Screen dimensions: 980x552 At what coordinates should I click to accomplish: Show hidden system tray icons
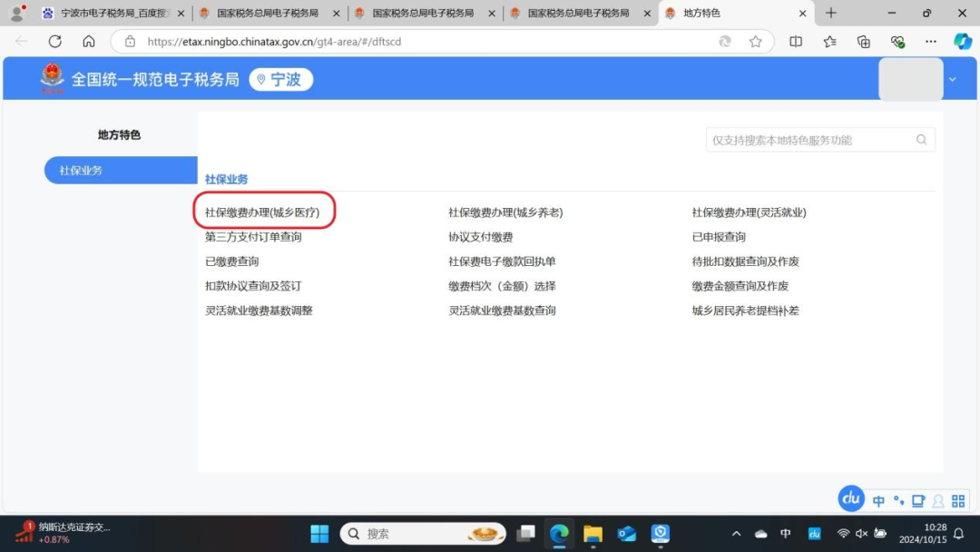[736, 534]
